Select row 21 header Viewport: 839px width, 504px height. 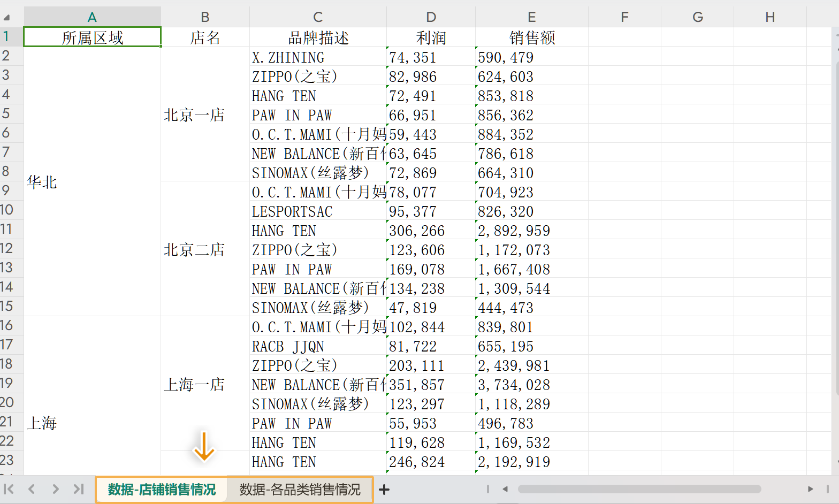[x=11, y=422]
